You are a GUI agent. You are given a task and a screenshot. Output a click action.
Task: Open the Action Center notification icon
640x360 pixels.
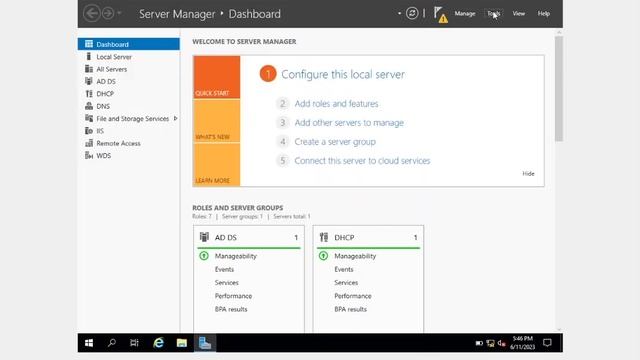[547, 343]
